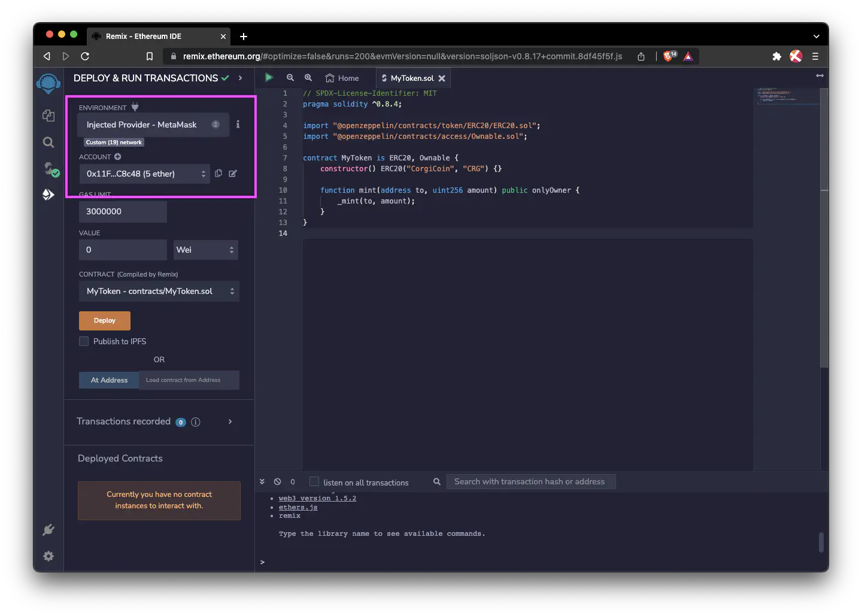Enable the Publish to IPFS checkbox
This screenshot has height=616, width=862.
pos(84,341)
